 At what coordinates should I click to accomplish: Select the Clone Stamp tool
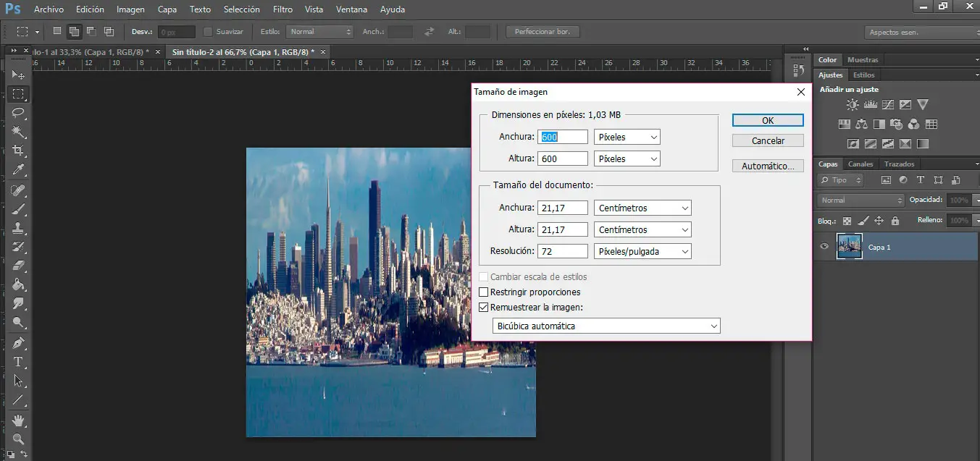click(x=19, y=228)
